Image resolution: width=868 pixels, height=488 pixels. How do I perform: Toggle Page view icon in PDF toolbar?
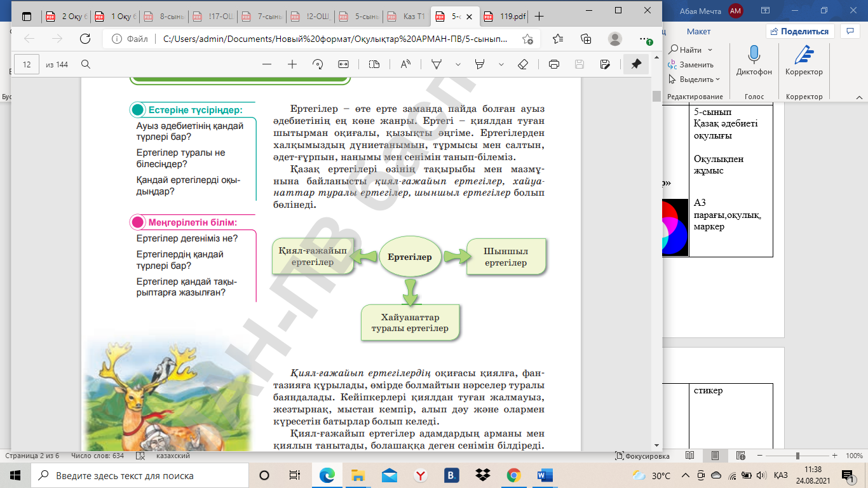pyautogui.click(x=374, y=64)
